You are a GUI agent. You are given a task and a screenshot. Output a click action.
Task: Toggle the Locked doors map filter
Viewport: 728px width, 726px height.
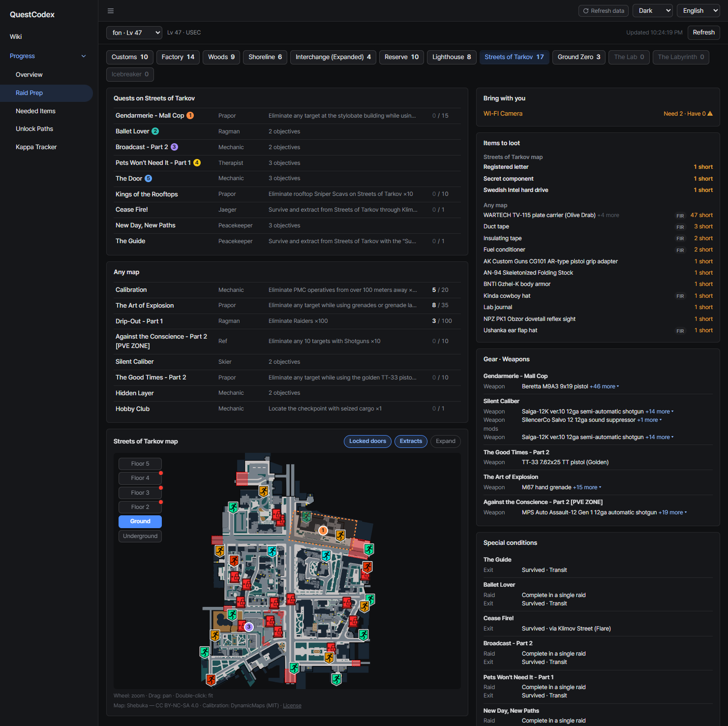pyautogui.click(x=367, y=442)
